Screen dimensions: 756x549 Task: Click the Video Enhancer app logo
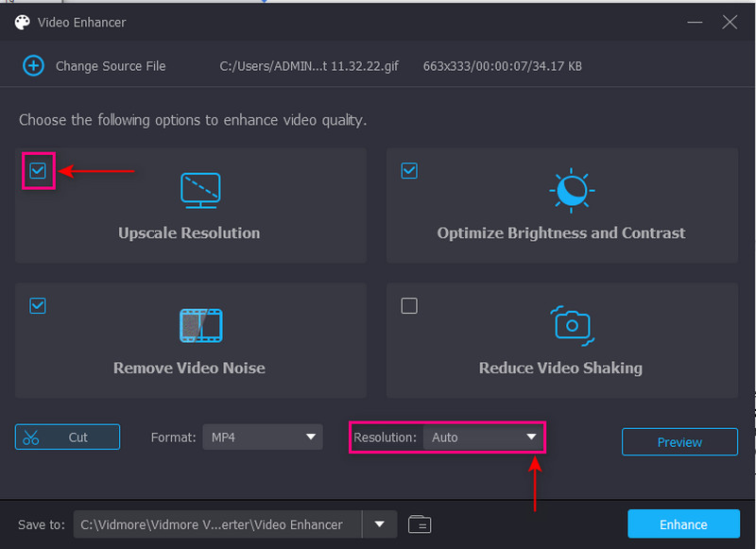(21, 22)
